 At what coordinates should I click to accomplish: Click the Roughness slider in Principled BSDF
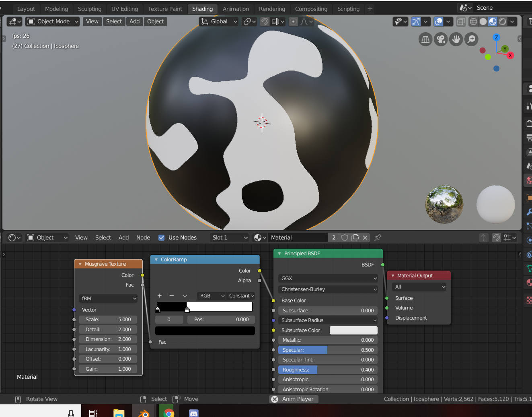(x=328, y=370)
